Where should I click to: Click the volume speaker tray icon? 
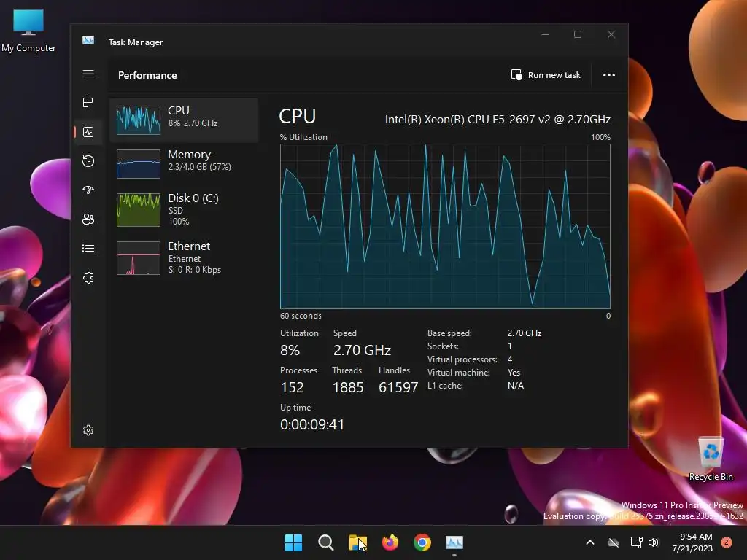654,542
